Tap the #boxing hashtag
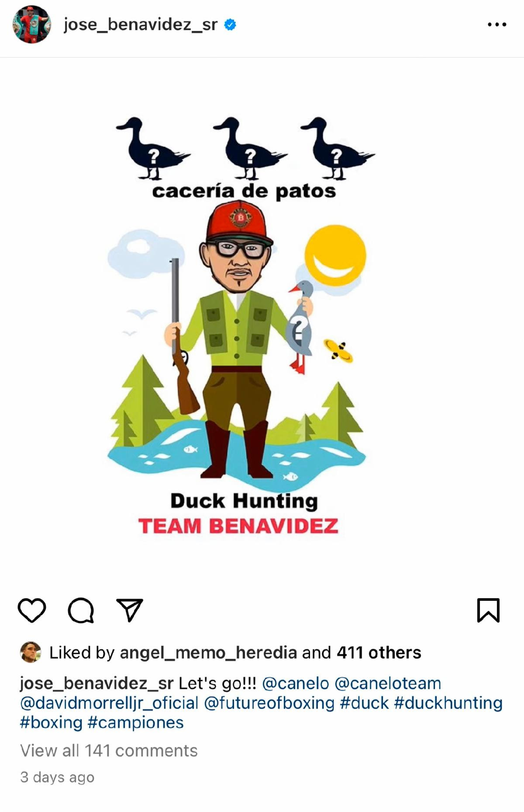The image size is (524, 812). [51, 723]
